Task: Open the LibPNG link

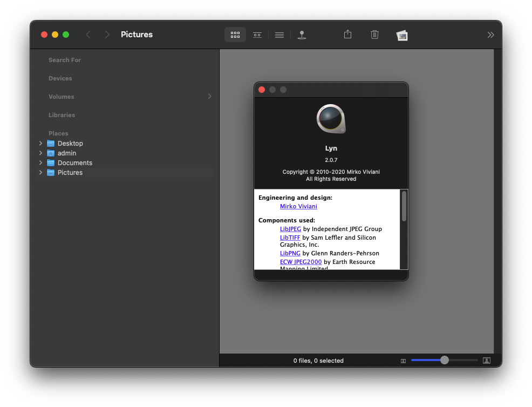Action: tap(290, 253)
